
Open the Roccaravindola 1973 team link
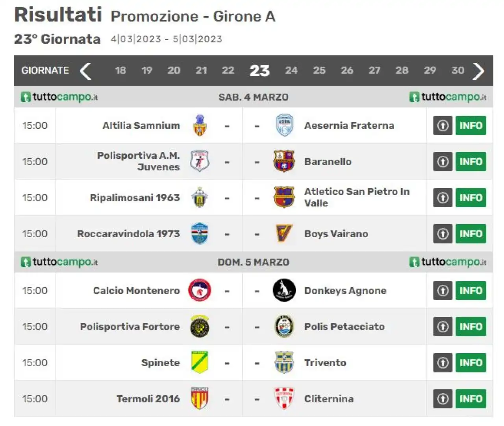click(x=128, y=234)
